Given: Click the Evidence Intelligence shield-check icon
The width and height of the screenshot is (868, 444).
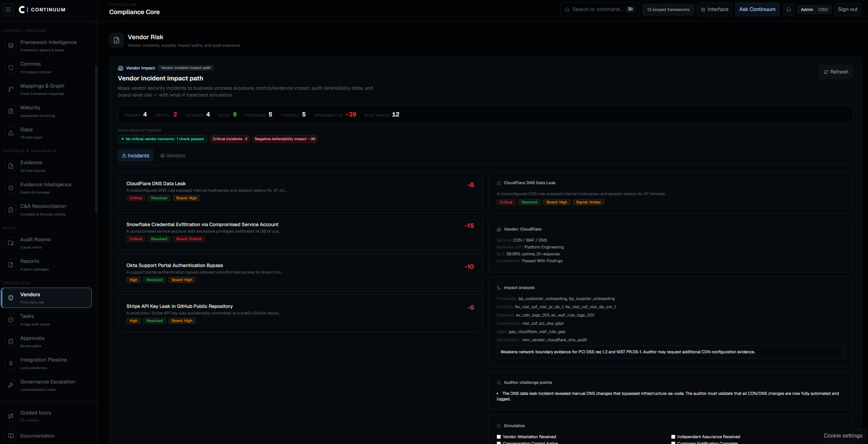Looking at the screenshot, I should pyautogui.click(x=11, y=188).
